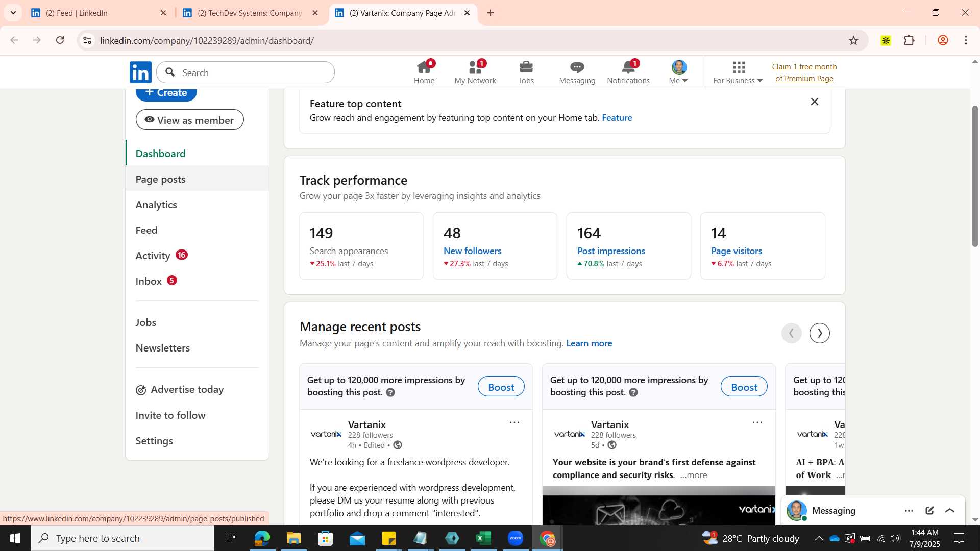Open Jobs in sidebar
This screenshot has width=980, height=551.
[197, 322]
